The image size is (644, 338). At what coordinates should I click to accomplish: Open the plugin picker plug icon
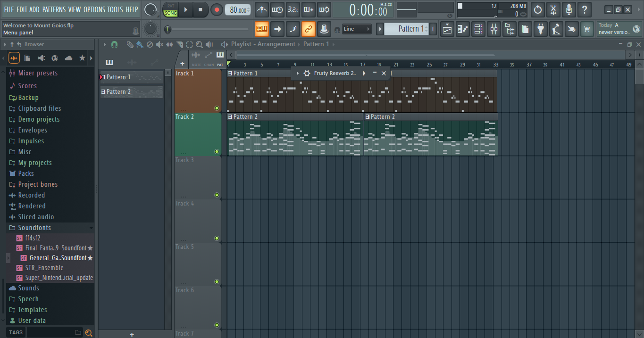541,29
